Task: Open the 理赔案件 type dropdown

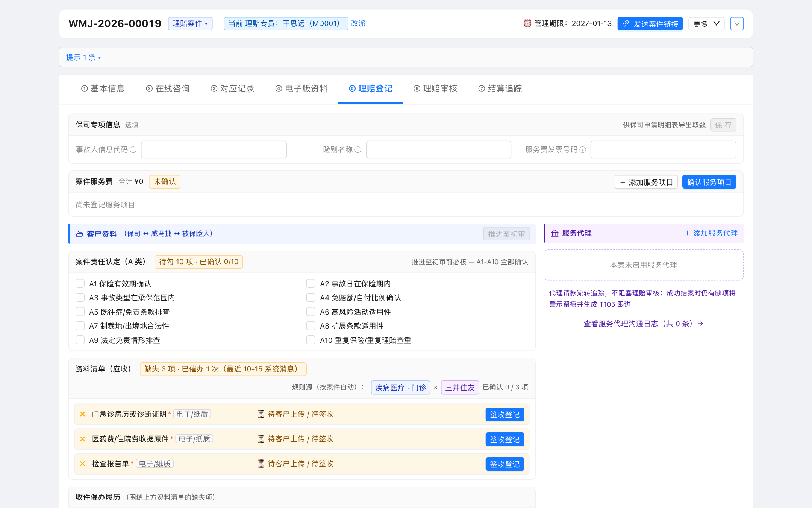Action: 190,24
